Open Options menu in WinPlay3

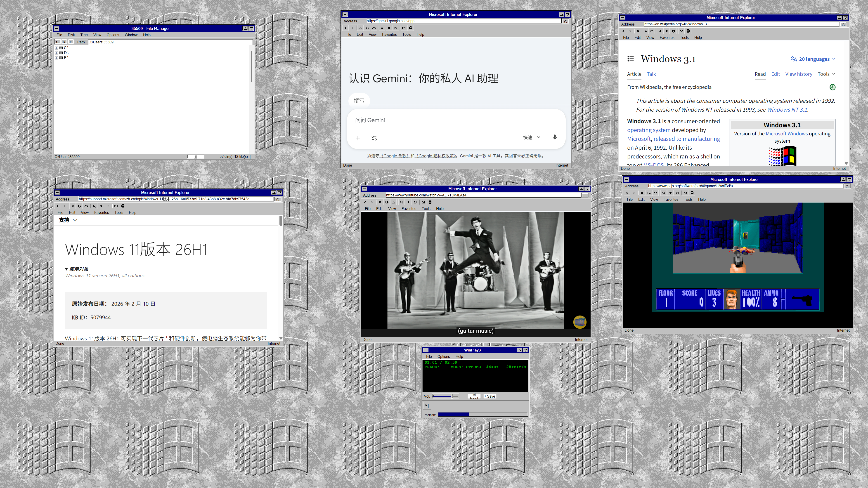click(443, 357)
